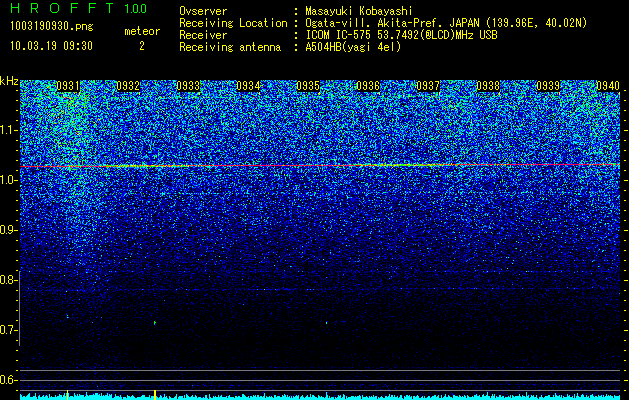Click the 0938 time marker
This screenshot has height=400, width=629.
click(488, 86)
